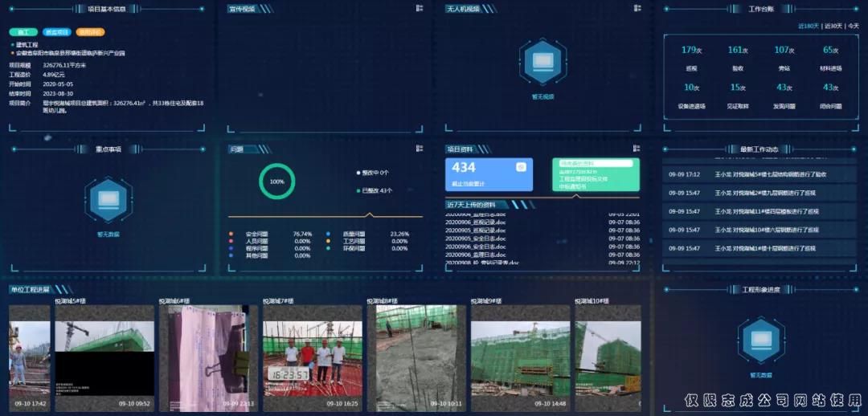Select the 近180天 time filter
This screenshot has width=868, height=416.
(808, 26)
